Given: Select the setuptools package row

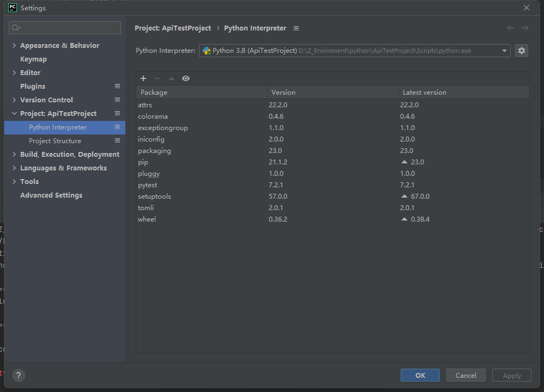Looking at the screenshot, I should click(x=333, y=196).
